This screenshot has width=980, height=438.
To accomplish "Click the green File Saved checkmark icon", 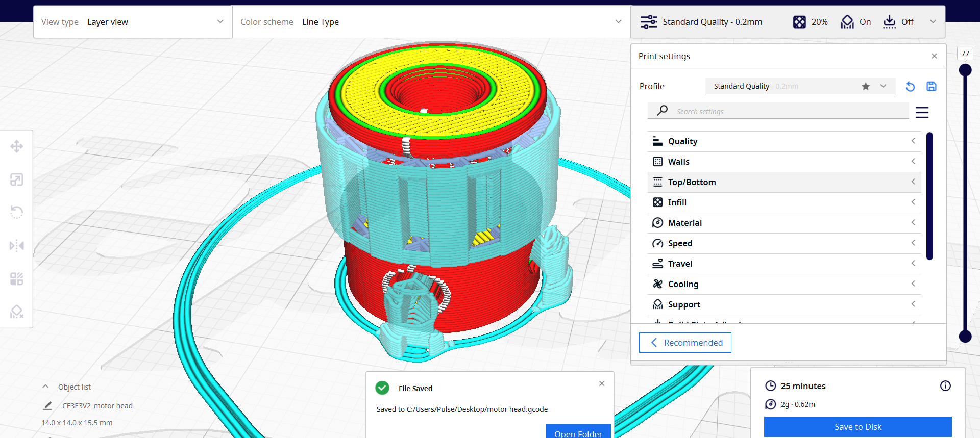I will click(x=382, y=388).
